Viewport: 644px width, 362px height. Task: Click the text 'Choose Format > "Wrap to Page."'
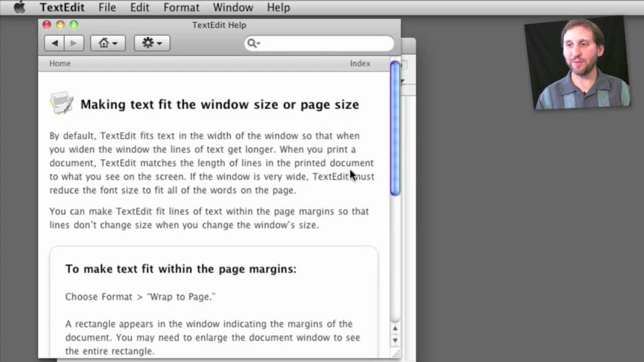(140, 297)
